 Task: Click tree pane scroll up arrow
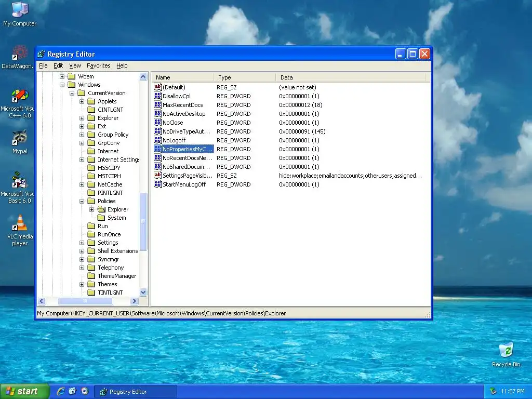pyautogui.click(x=143, y=77)
